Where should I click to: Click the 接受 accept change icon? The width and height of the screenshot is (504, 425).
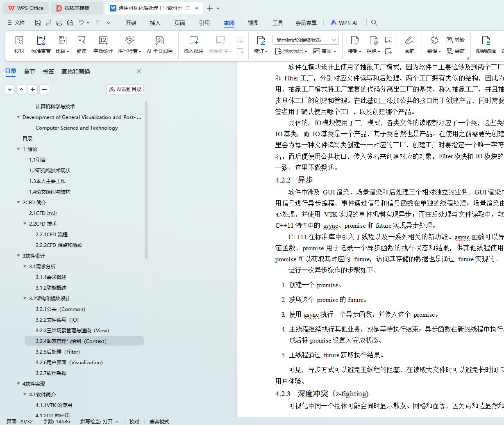coord(355,40)
